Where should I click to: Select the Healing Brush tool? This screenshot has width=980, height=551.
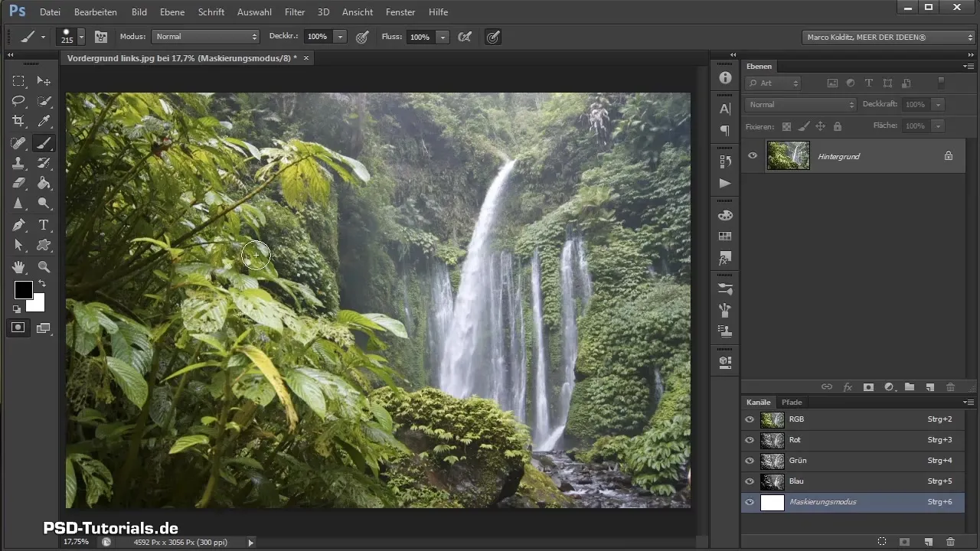[x=18, y=142]
